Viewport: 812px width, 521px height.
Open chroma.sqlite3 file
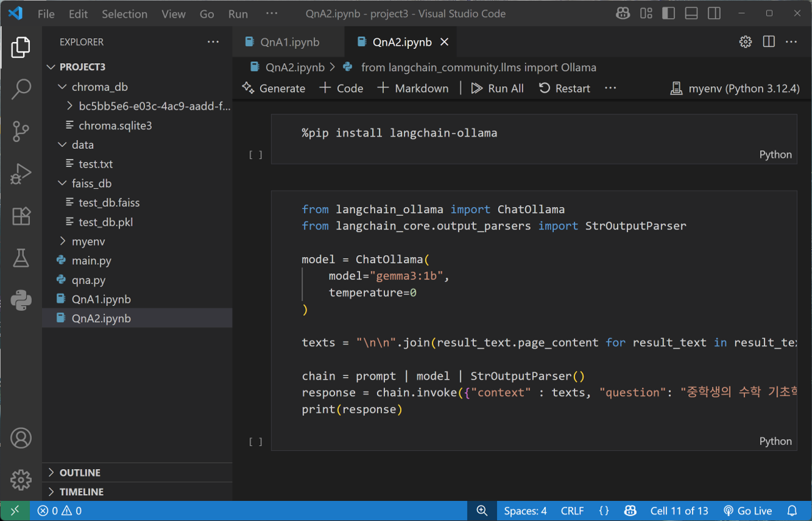coord(138,126)
